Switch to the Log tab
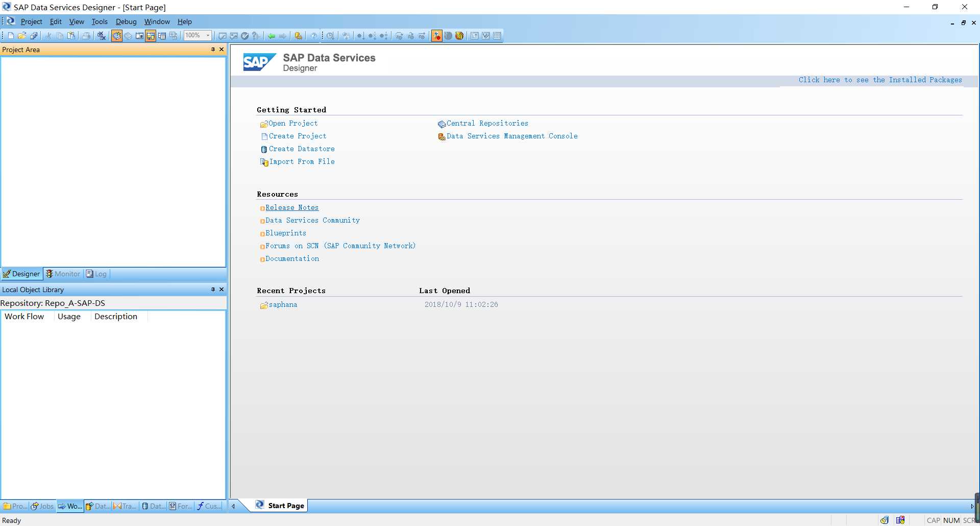The width and height of the screenshot is (980, 526). [x=96, y=274]
